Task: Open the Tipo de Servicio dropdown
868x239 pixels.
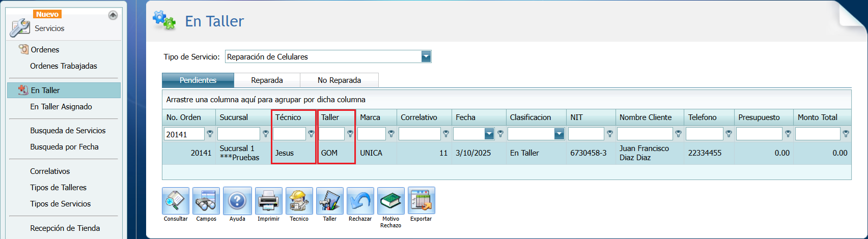Action: pyautogui.click(x=426, y=56)
